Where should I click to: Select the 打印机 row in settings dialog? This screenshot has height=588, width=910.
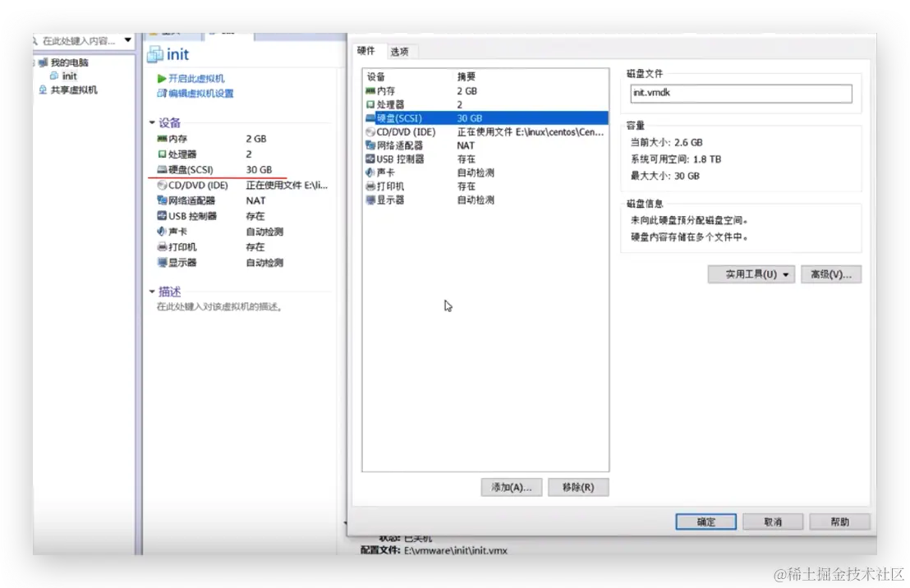485,186
